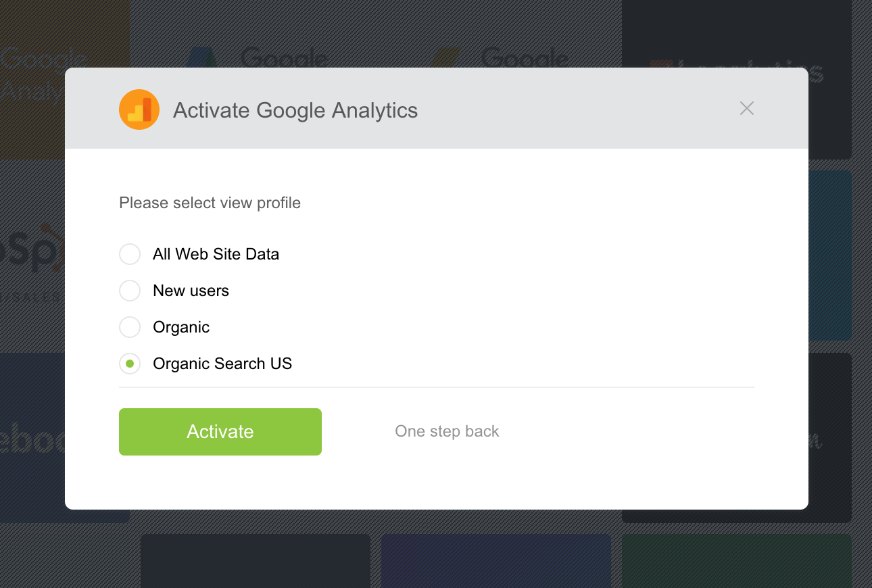Image resolution: width=872 pixels, height=588 pixels.
Task: Click the dimmed yellow Google logo tile icon
Action: (446, 57)
